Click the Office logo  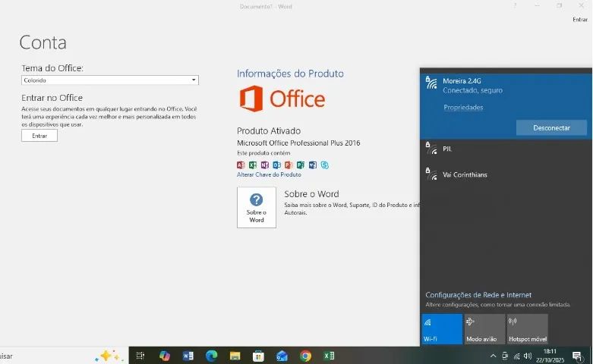point(282,99)
